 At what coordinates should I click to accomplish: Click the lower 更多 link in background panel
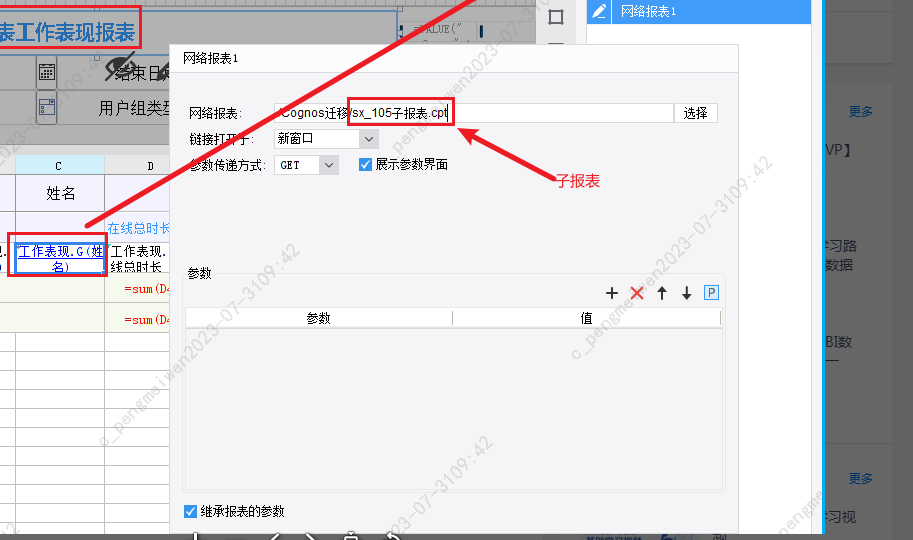click(x=860, y=478)
